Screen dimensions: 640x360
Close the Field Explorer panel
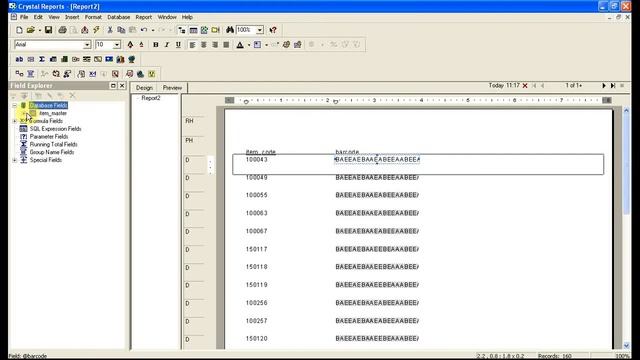click(x=122, y=85)
